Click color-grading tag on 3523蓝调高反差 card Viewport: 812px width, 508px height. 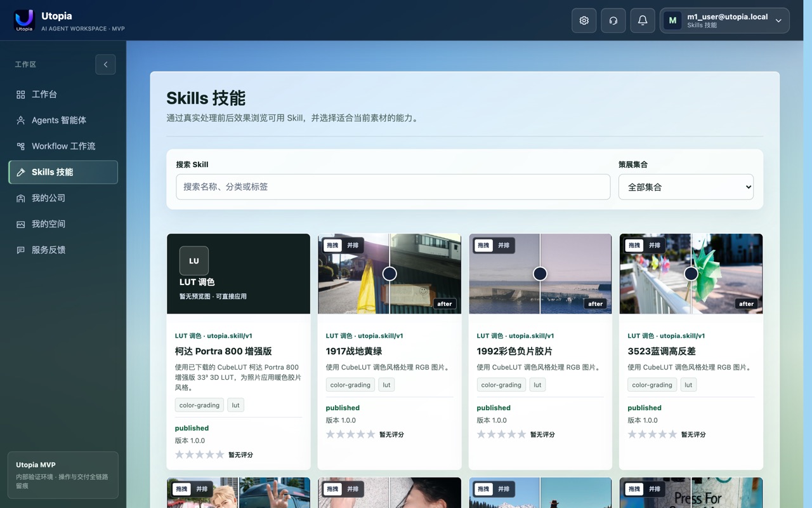pos(652,385)
